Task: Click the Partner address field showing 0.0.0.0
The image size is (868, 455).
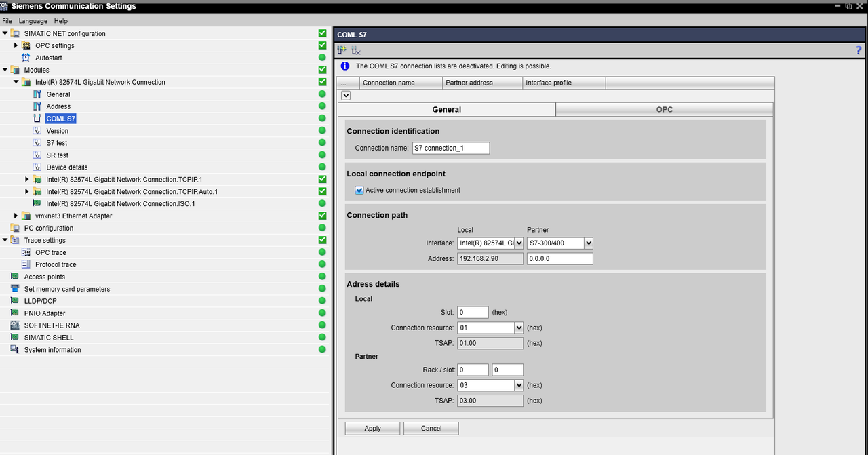Action: [560, 259]
